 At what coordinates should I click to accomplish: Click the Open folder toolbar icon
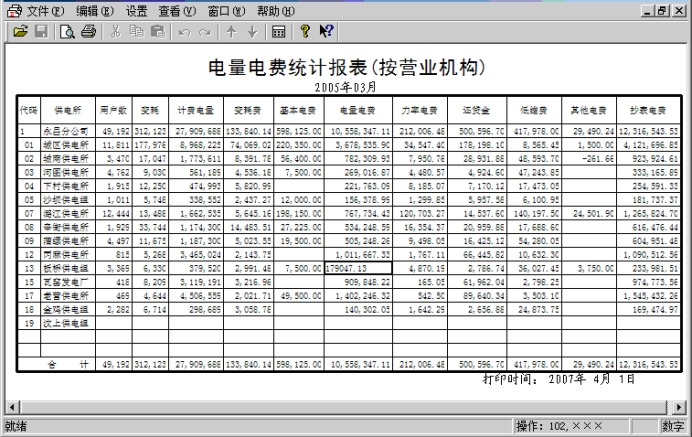tap(20, 32)
